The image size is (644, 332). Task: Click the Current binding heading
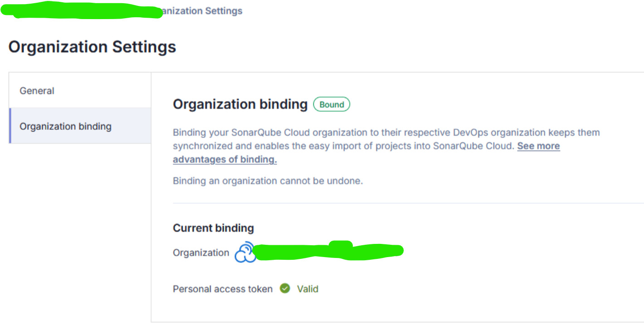(213, 228)
